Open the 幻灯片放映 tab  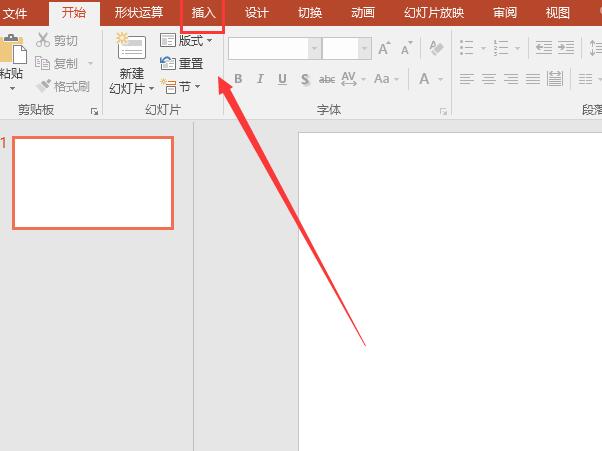click(434, 13)
